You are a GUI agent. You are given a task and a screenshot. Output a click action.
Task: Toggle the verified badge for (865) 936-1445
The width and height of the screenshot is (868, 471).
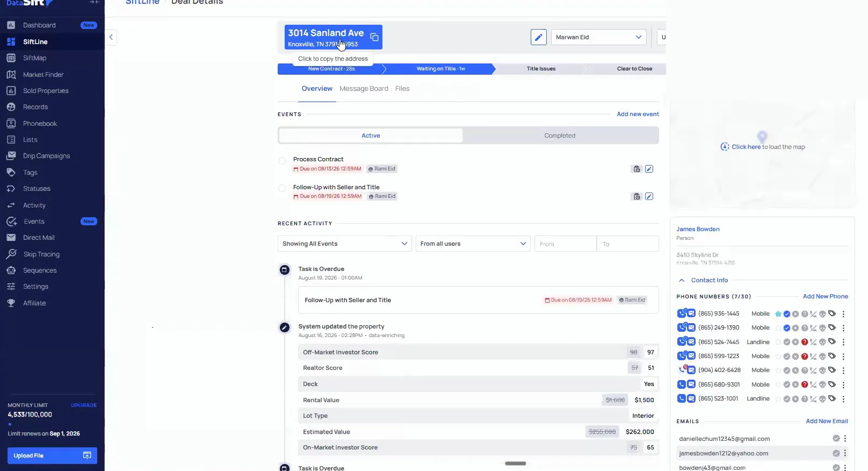tap(786, 314)
